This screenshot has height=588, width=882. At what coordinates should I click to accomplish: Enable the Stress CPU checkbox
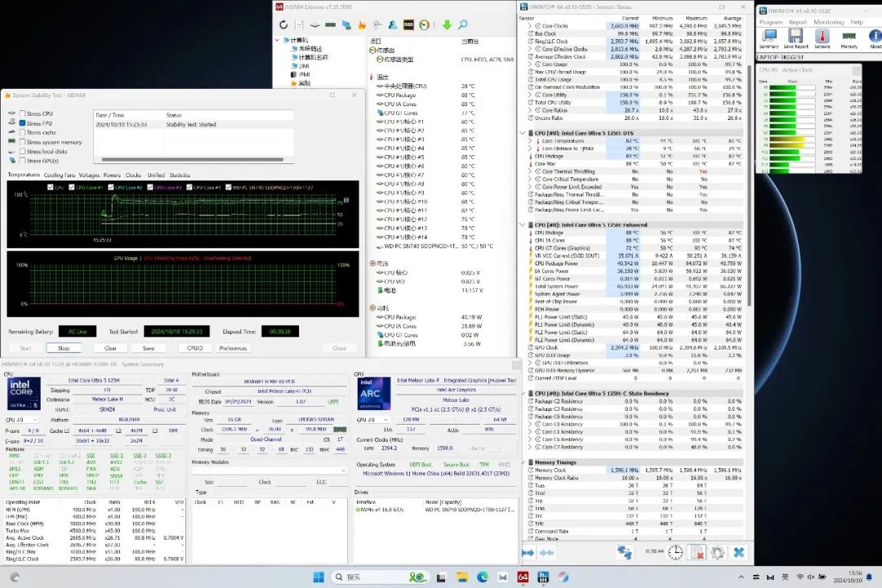(23, 114)
